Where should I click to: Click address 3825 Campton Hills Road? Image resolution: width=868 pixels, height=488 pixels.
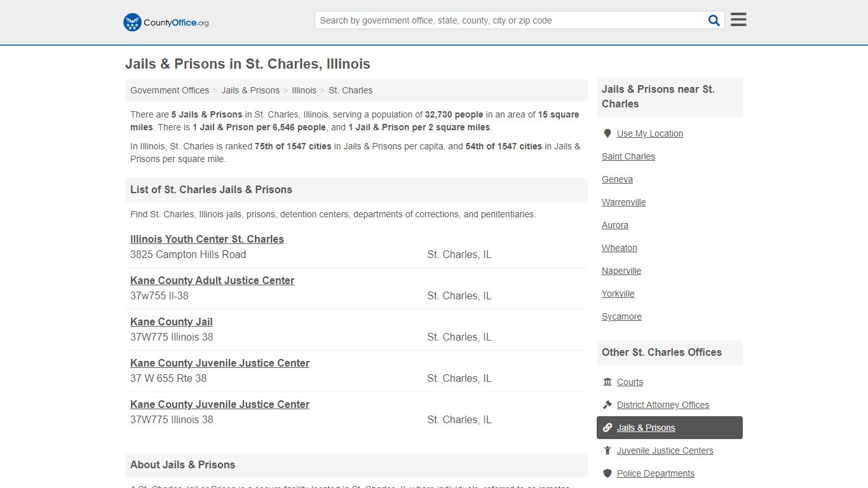(188, 254)
